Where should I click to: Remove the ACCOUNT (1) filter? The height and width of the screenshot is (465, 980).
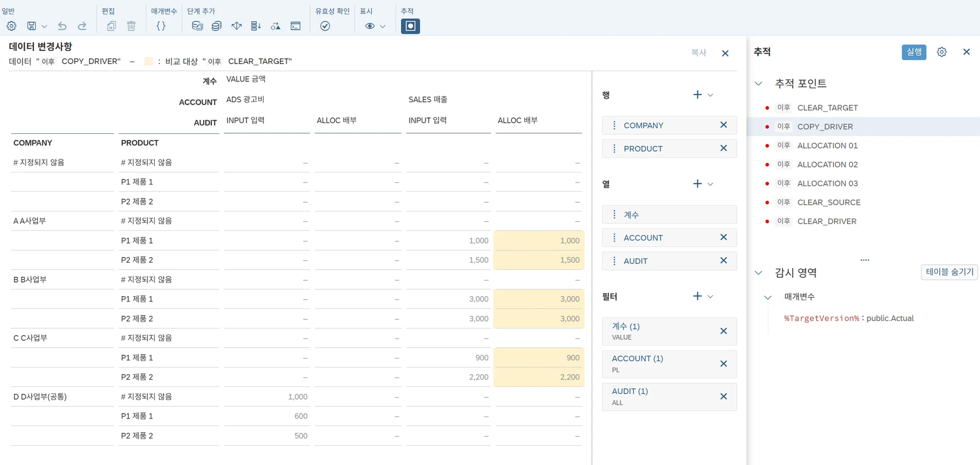723,364
